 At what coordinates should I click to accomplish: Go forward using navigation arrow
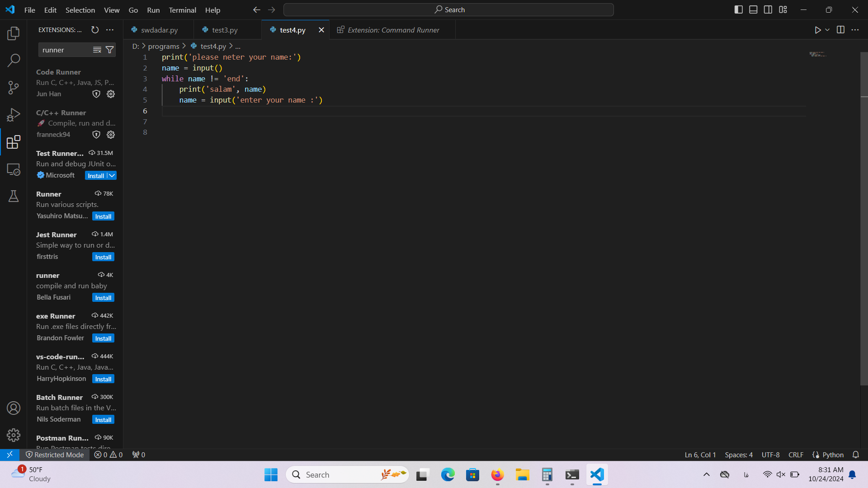271,10
